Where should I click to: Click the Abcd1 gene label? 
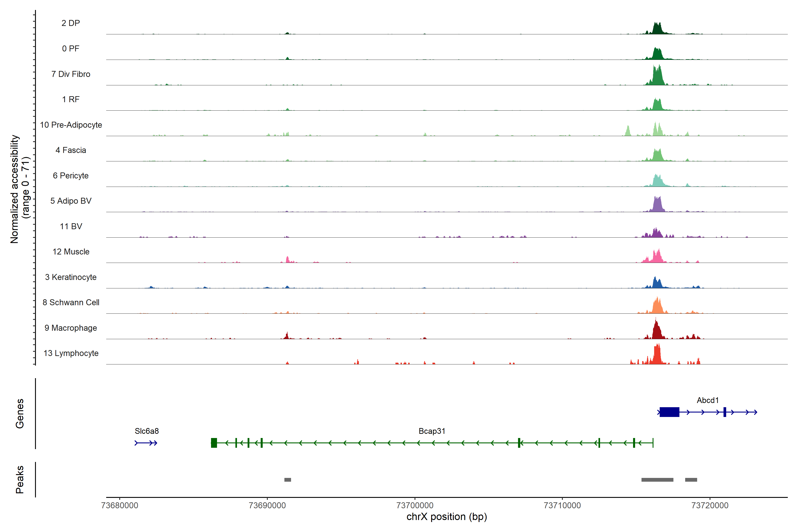[x=707, y=400]
